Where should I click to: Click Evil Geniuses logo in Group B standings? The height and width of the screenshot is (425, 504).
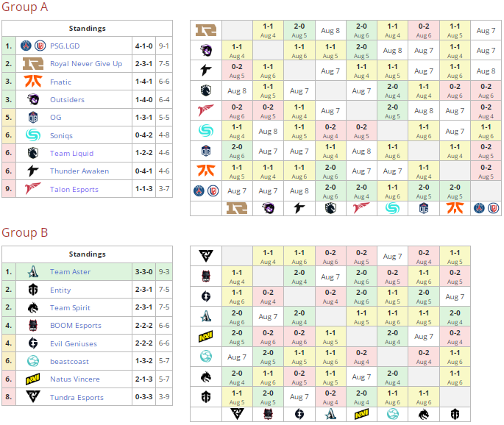[x=32, y=343]
